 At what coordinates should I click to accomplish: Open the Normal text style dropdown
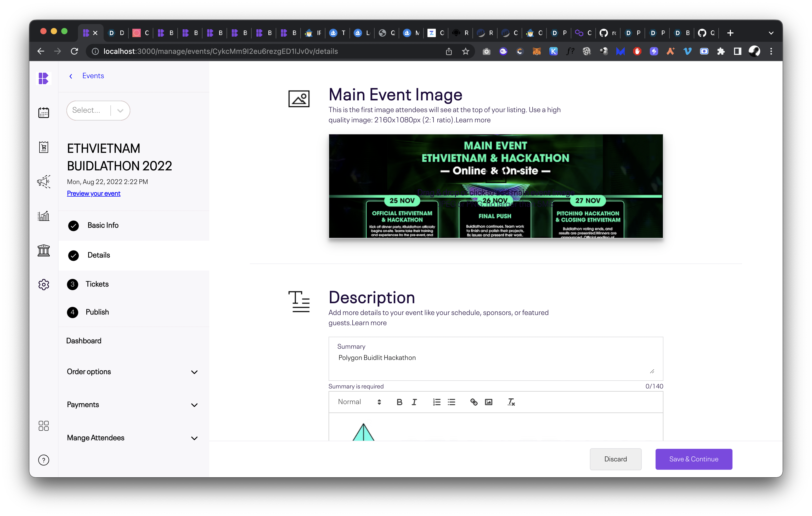[x=359, y=402]
